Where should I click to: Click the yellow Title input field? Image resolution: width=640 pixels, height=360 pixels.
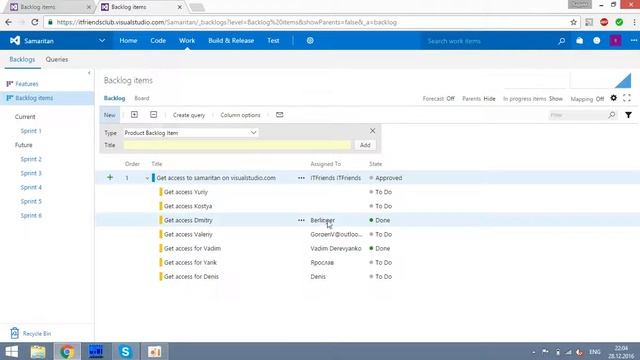pos(237,145)
